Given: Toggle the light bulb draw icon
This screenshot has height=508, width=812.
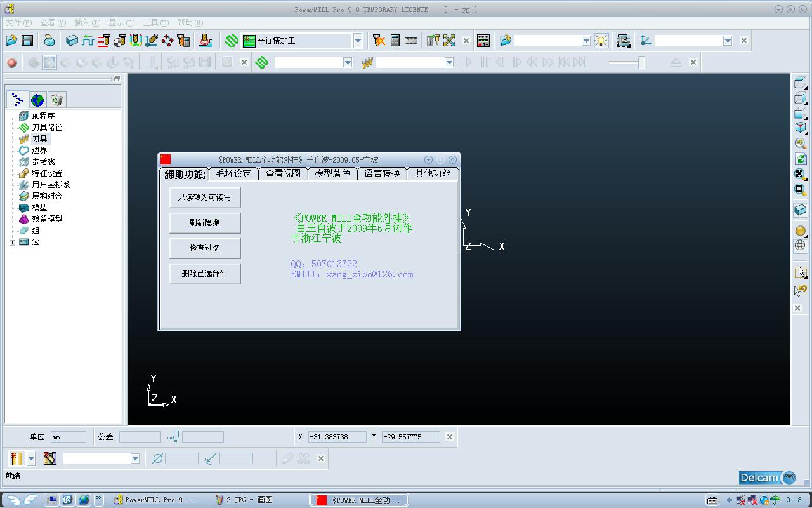Looking at the screenshot, I should coord(601,41).
